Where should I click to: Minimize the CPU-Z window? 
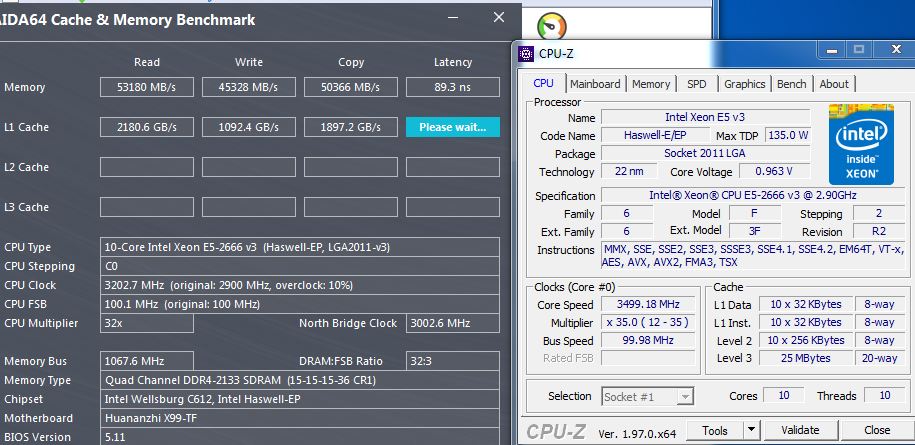coord(832,50)
